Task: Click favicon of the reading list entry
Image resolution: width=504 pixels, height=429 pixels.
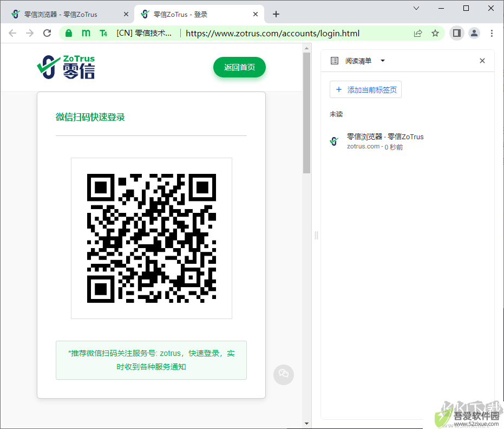Action: coord(335,141)
